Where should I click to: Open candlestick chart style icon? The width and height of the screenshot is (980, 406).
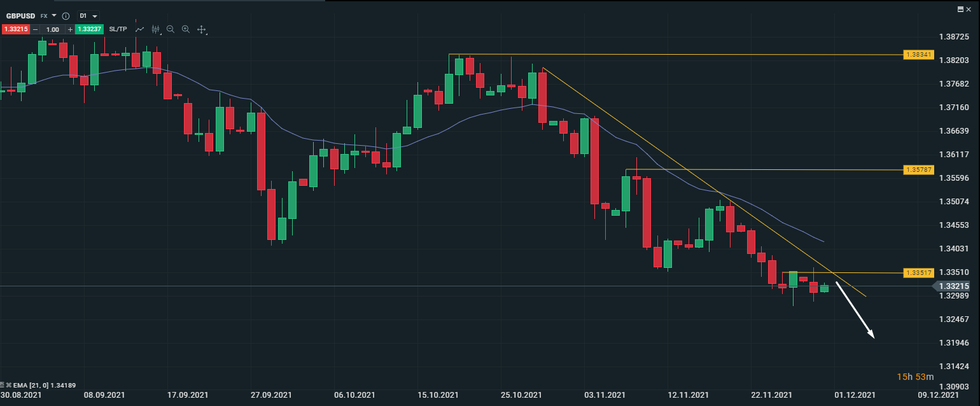pyautogui.click(x=155, y=29)
